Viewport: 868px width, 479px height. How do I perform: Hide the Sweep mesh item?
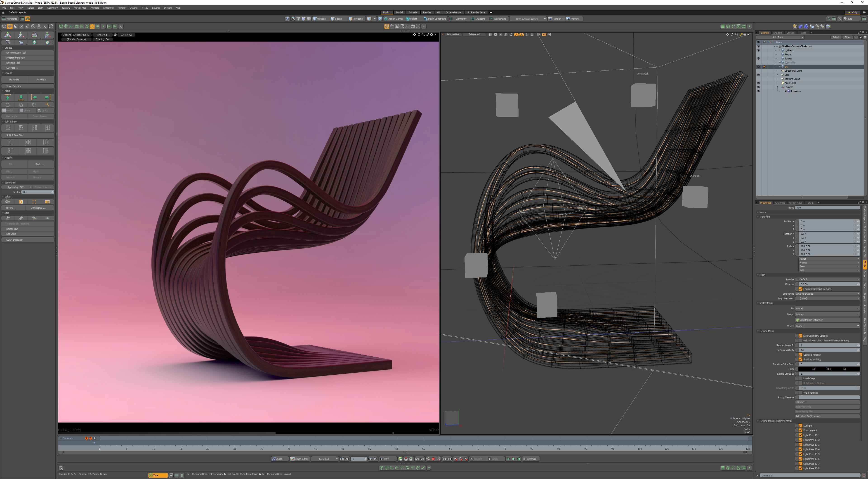pos(758,59)
